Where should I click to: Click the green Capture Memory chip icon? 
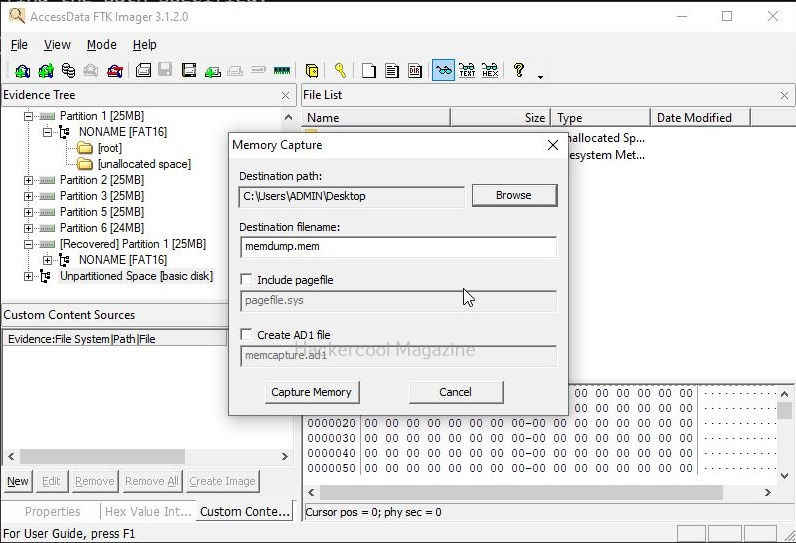tap(281, 71)
